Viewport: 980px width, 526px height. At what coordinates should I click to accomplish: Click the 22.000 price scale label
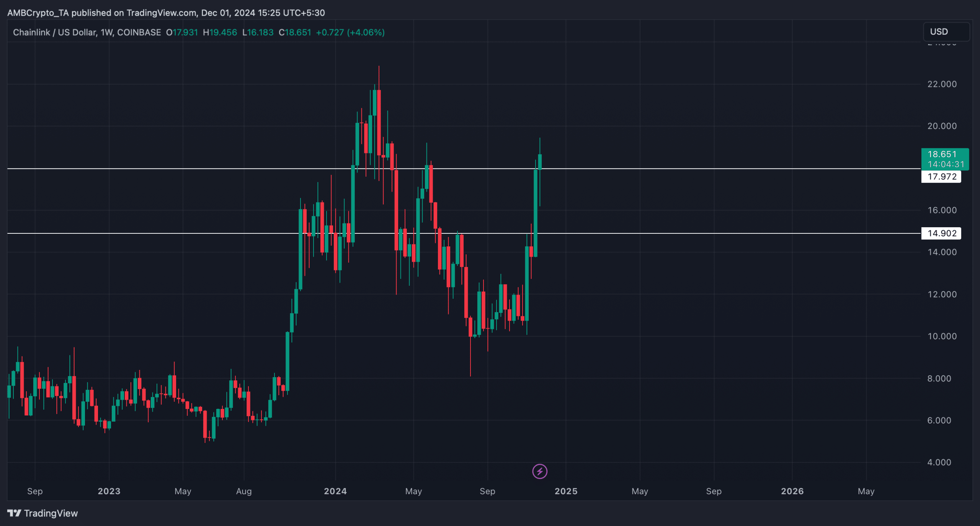[x=942, y=84]
